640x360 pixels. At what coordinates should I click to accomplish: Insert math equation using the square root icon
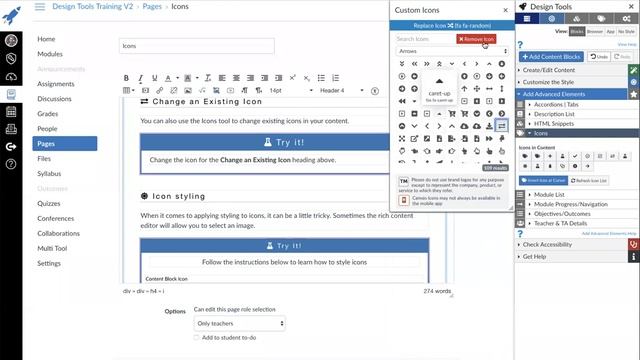[x=202, y=90]
